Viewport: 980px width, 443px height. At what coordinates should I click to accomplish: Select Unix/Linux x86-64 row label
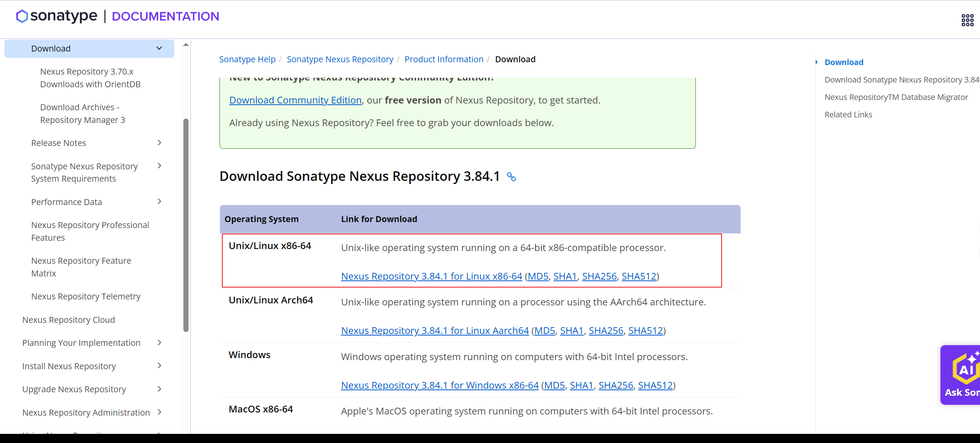pos(270,246)
